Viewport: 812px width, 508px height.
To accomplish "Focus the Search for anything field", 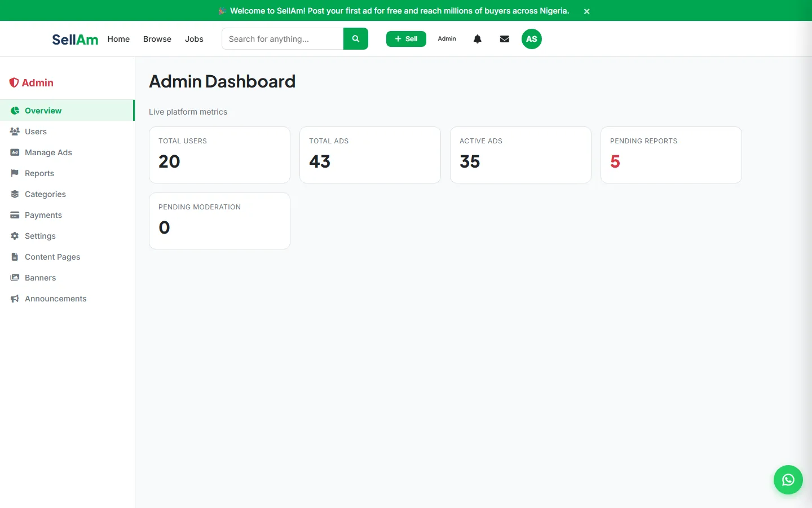I will point(283,39).
